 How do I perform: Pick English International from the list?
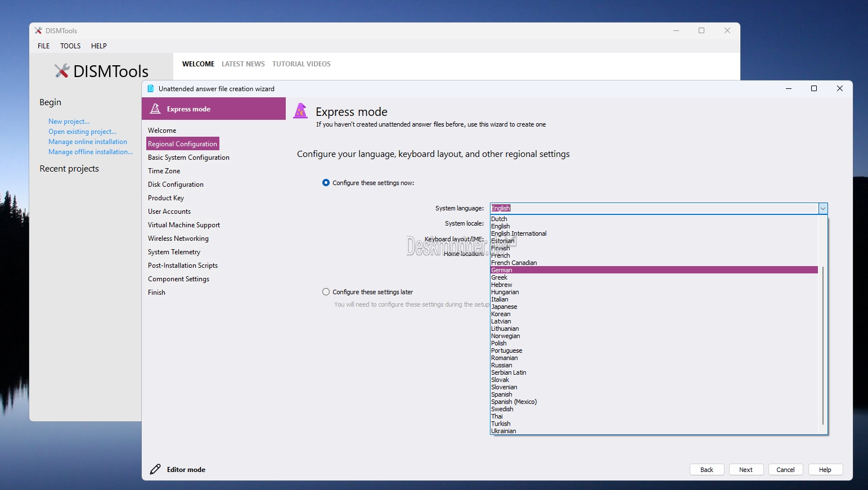[654, 233]
